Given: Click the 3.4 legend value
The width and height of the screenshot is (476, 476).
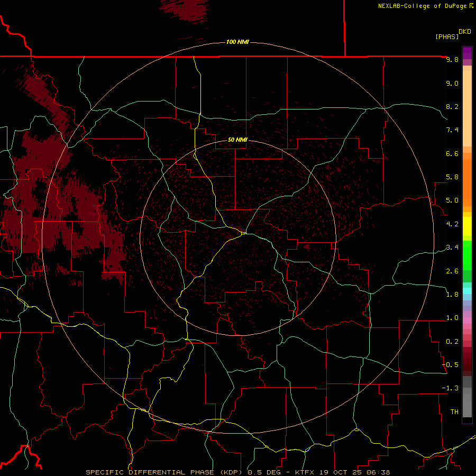Looking at the screenshot, I should click(x=452, y=248).
